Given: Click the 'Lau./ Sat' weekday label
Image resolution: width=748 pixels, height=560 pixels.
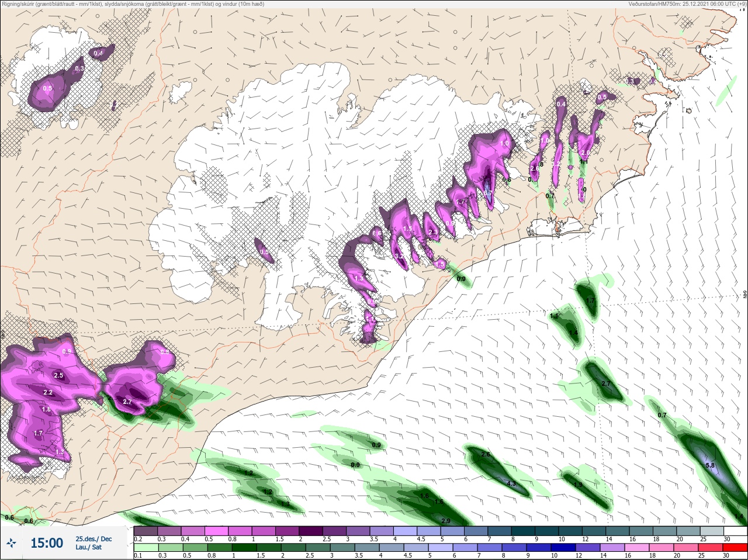Looking at the screenshot, I should click(x=88, y=548).
